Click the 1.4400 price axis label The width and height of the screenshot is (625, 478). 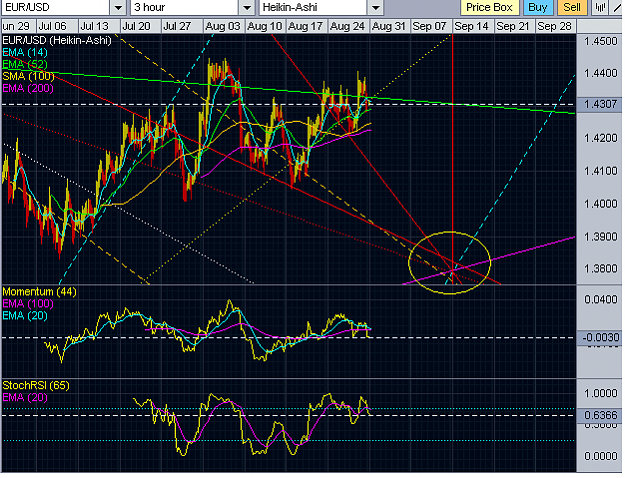(x=600, y=73)
